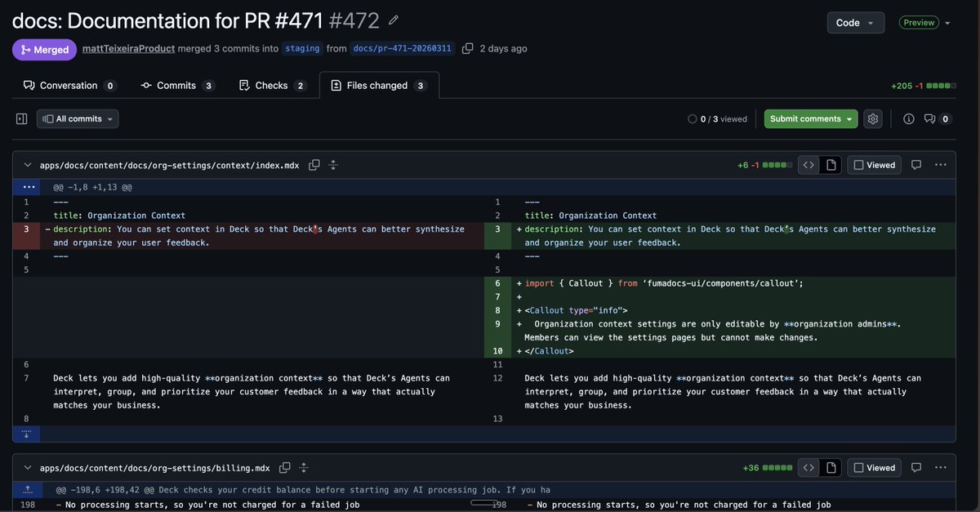Add a file comment on context/index.mdx
The height and width of the screenshot is (512, 980).
(x=916, y=165)
